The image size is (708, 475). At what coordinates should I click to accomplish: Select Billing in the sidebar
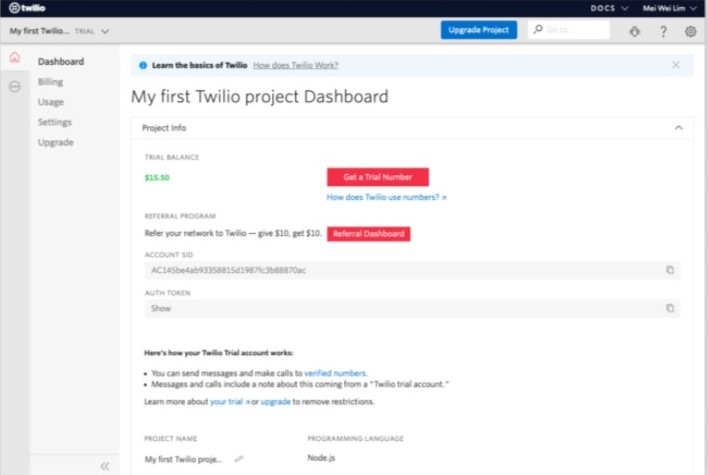[x=51, y=82]
